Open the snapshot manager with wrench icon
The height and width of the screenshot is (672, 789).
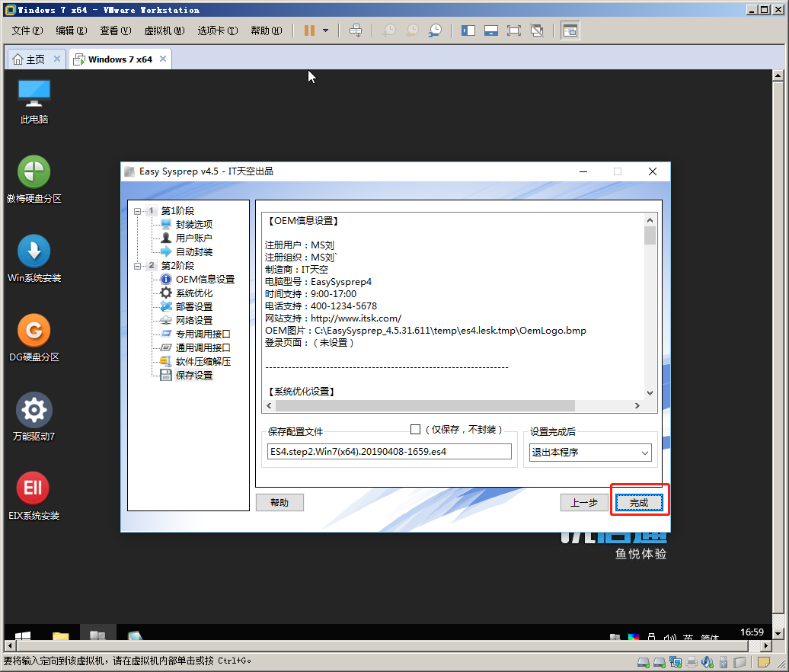[436, 30]
